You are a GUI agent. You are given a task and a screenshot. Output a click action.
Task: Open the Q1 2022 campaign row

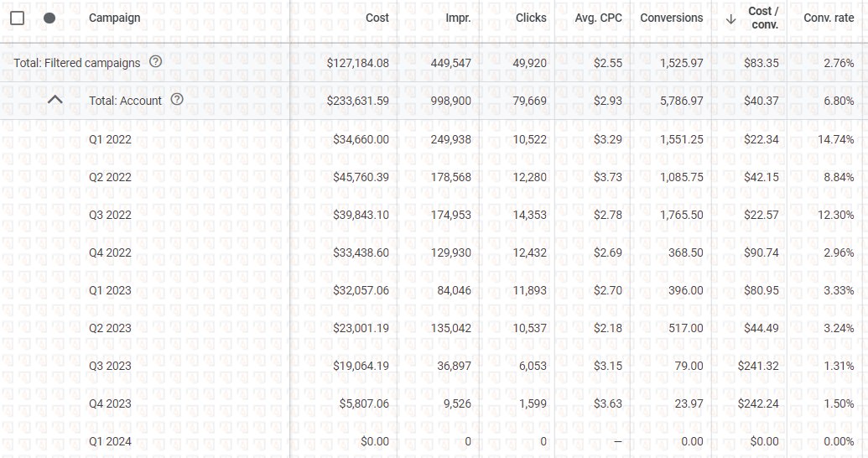pos(110,139)
